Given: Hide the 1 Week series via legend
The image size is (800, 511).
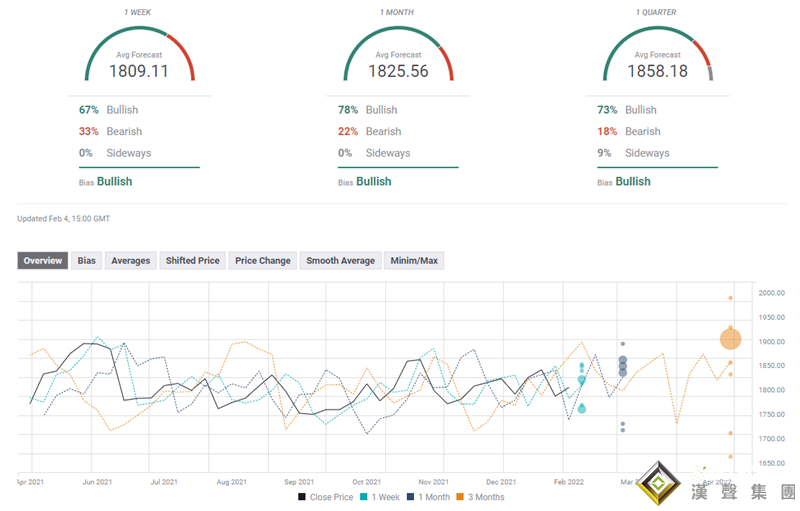Looking at the screenshot, I should tap(384, 497).
